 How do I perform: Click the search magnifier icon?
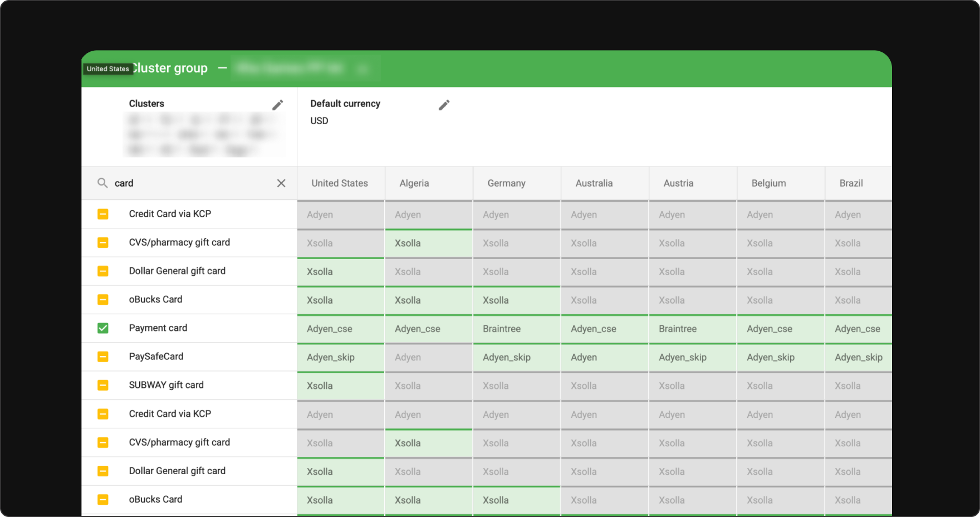click(x=102, y=183)
